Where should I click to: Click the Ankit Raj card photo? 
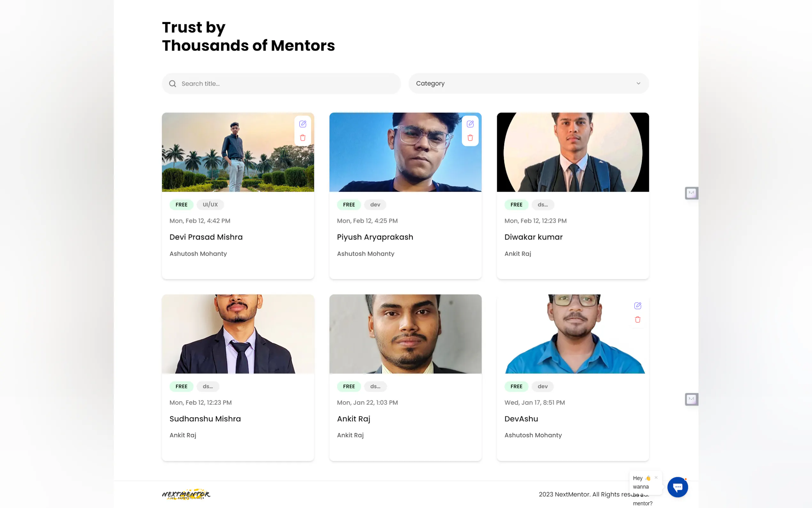[405, 334]
